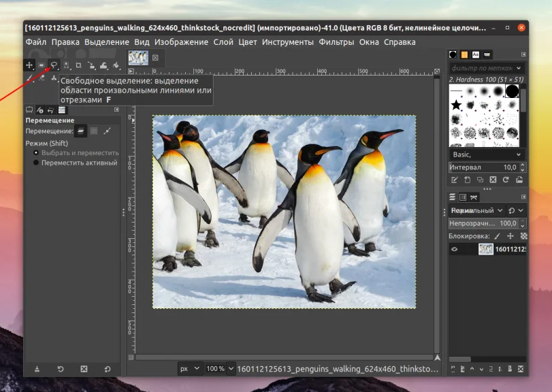Viewport: 552px width, 392px height.
Task: Click the "Create a new brush" button
Action: click(468, 180)
